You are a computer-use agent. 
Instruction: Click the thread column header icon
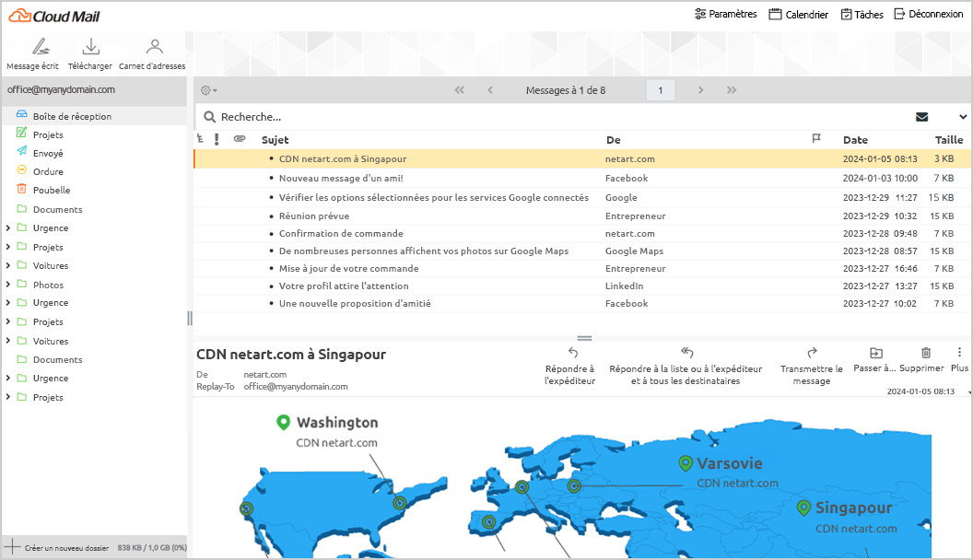coord(200,139)
